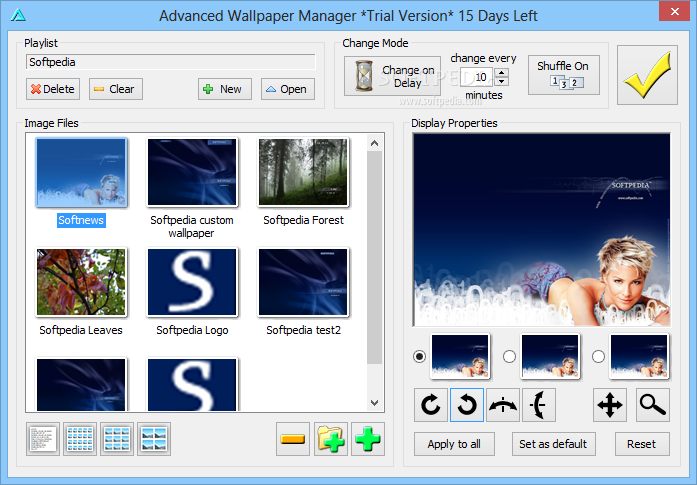Increase minutes with the up stepper arrow
Viewport: 697px width, 485px height.
[501, 72]
